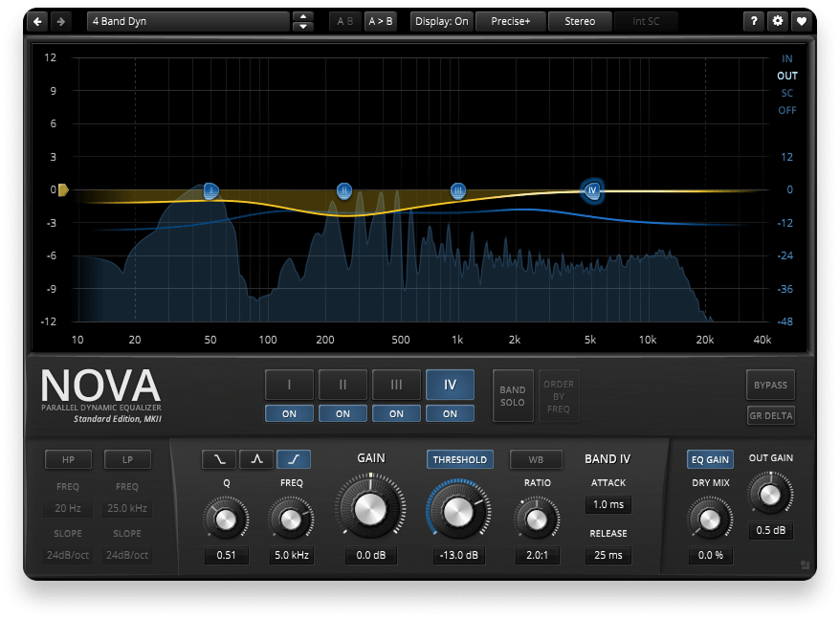Select band II tab
This screenshot has width=840, height=619.
pyautogui.click(x=343, y=386)
